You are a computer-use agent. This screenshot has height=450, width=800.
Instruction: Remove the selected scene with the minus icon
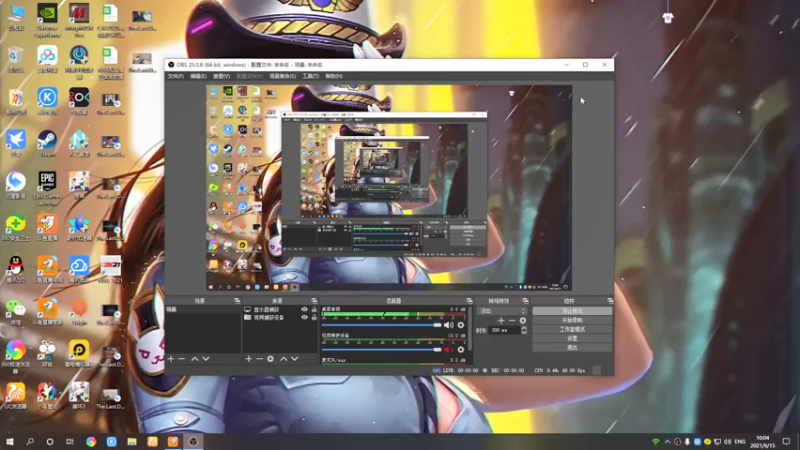(182, 359)
